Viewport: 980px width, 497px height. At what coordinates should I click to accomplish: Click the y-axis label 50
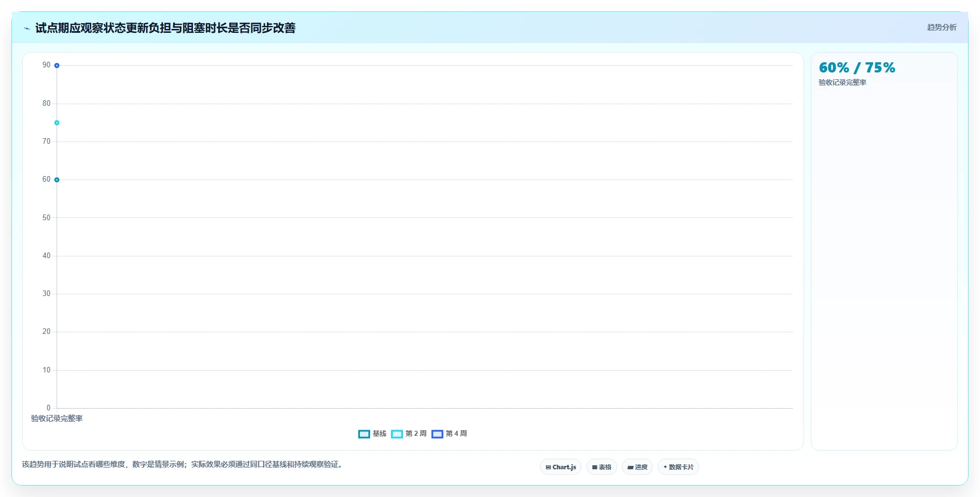click(46, 218)
